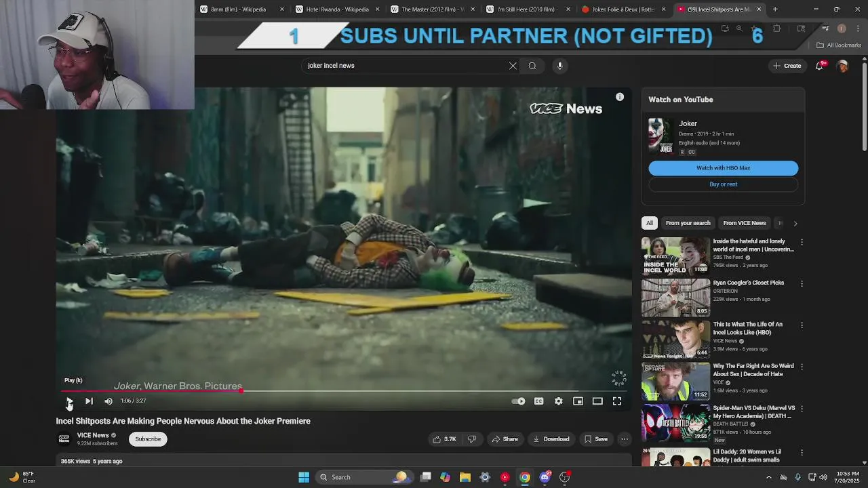Image resolution: width=868 pixels, height=488 pixels.
Task: Dislike the video with thumbs down
Action: (472, 439)
